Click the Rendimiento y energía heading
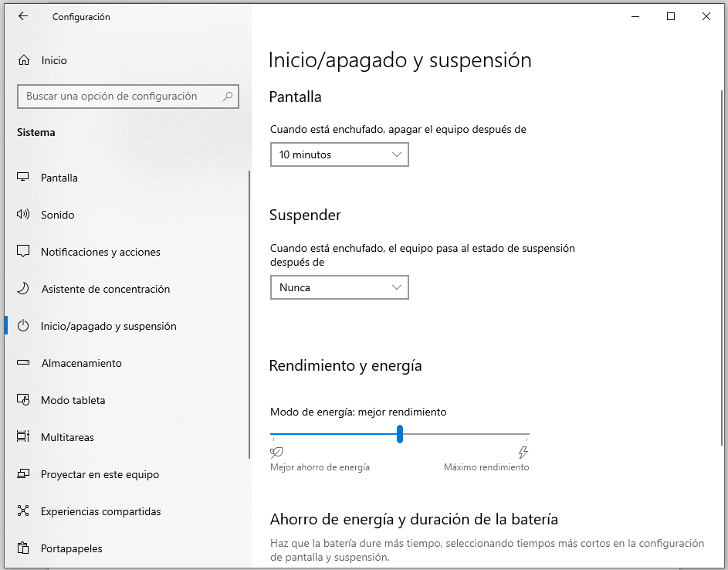 [345, 366]
